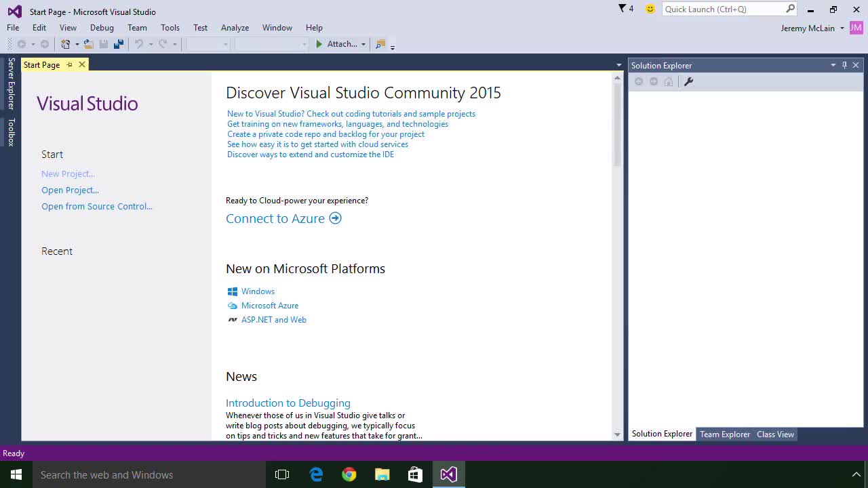
Task: Open the Server Explorer side tab
Action: pos(11,83)
